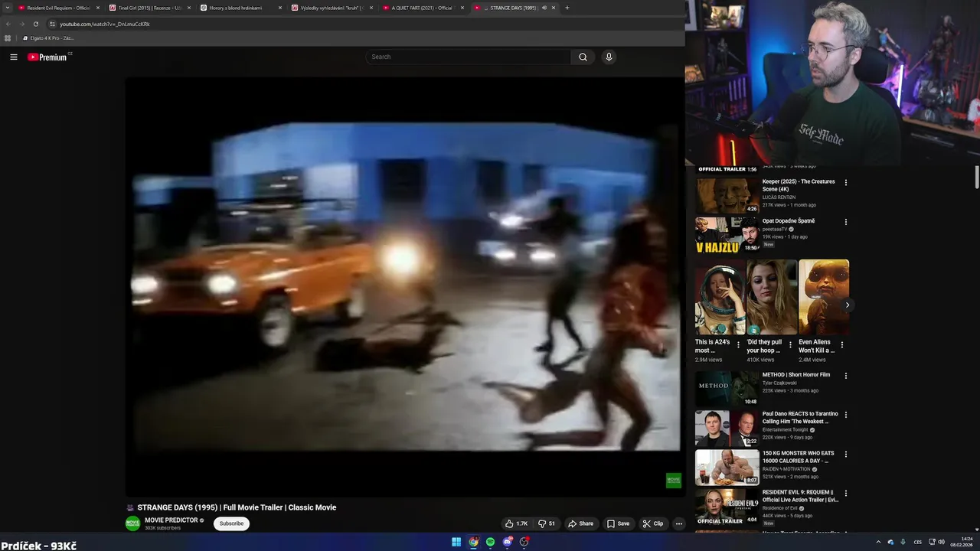This screenshot has height=551, width=980.
Task: Click the browser back arrow
Action: [8, 24]
